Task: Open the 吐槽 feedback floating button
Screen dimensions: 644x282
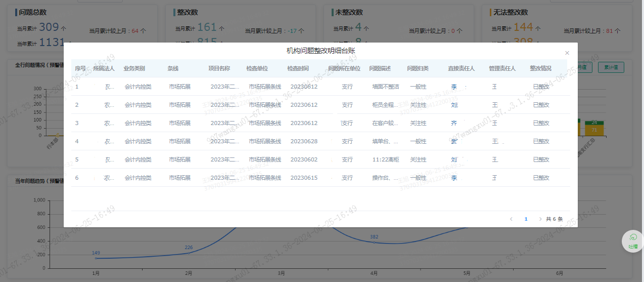Action: click(633, 241)
